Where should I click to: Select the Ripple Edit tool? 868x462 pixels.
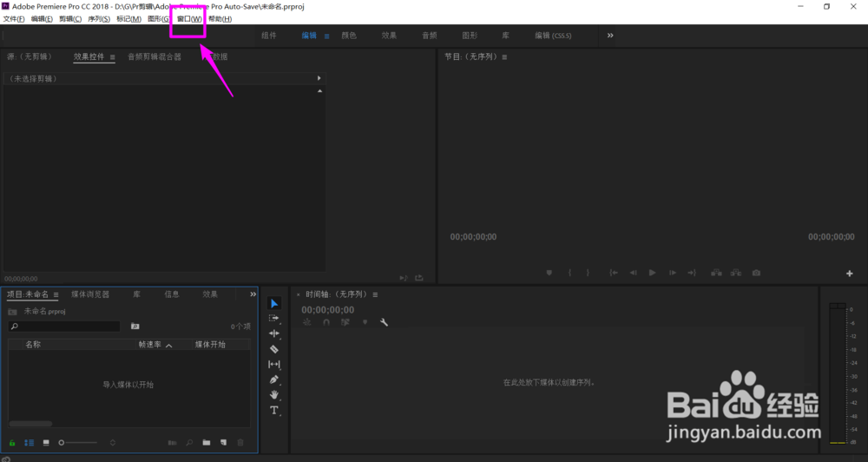click(274, 333)
